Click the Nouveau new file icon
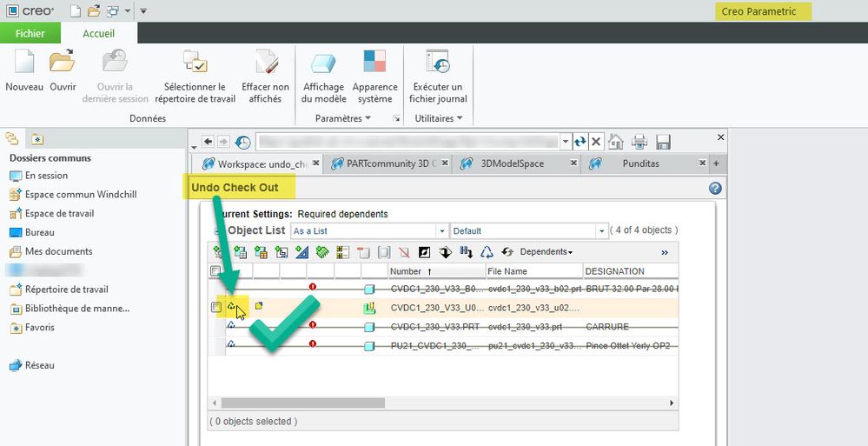 pos(23,63)
